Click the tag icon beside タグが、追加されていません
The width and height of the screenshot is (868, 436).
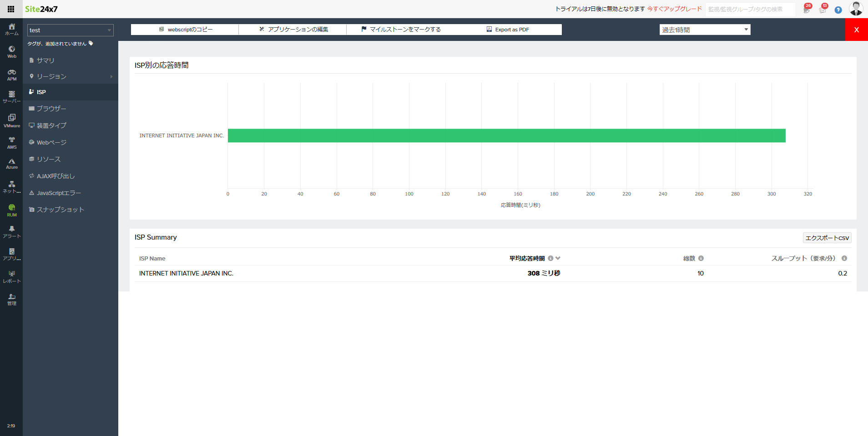[91, 43]
